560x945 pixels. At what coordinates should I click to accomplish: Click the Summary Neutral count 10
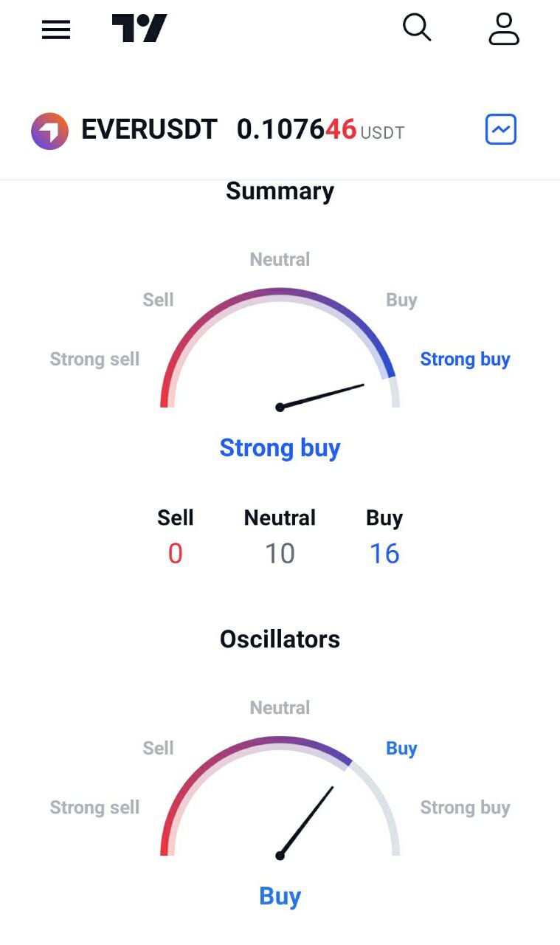click(280, 554)
